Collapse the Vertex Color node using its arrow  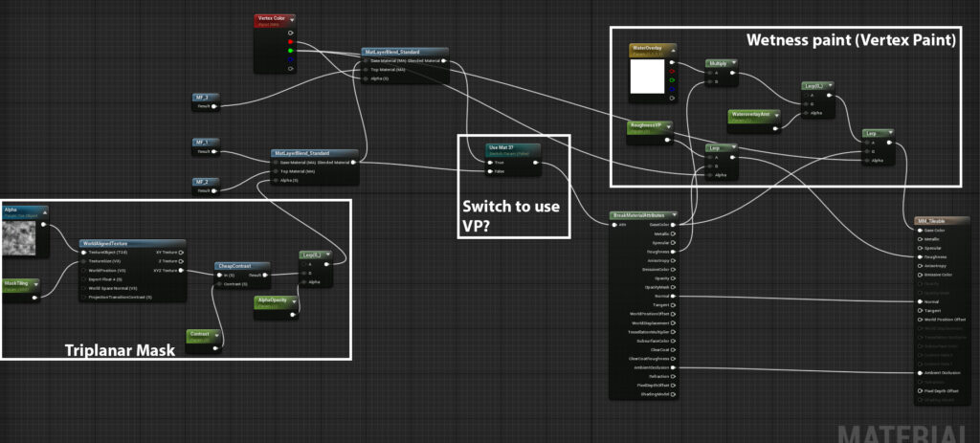tap(291, 18)
